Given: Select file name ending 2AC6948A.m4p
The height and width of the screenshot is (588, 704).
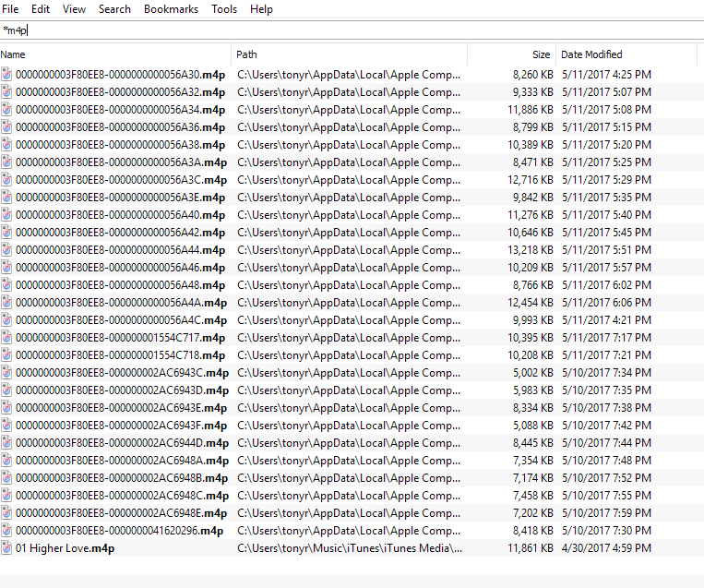Looking at the screenshot, I should [x=122, y=461].
